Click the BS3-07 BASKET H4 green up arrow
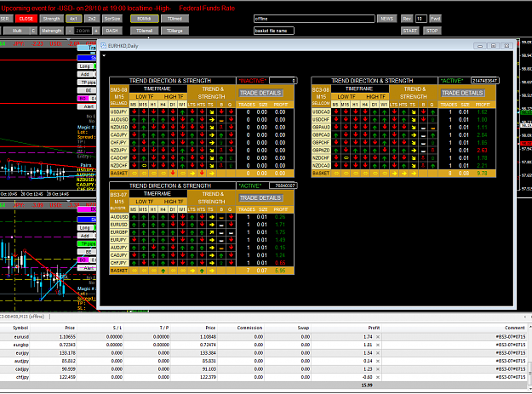The image size is (532, 394). point(163,271)
